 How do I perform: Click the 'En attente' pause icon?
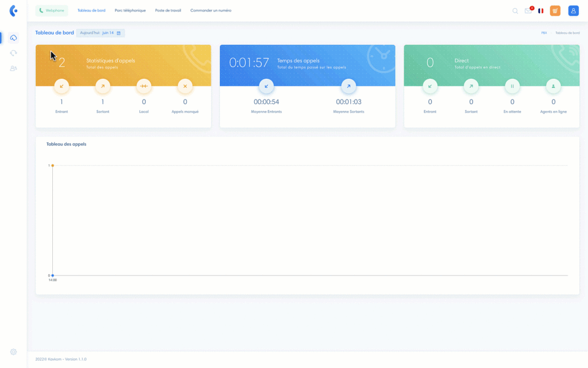tap(512, 86)
